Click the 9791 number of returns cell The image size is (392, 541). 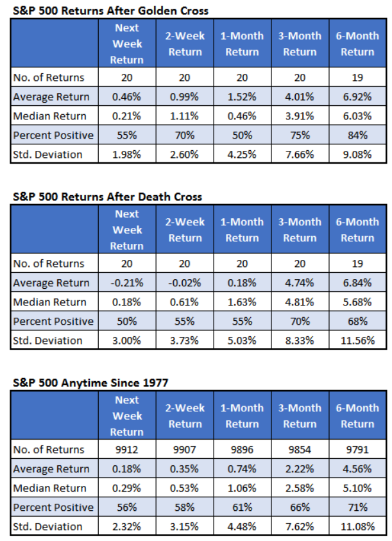tap(357, 450)
